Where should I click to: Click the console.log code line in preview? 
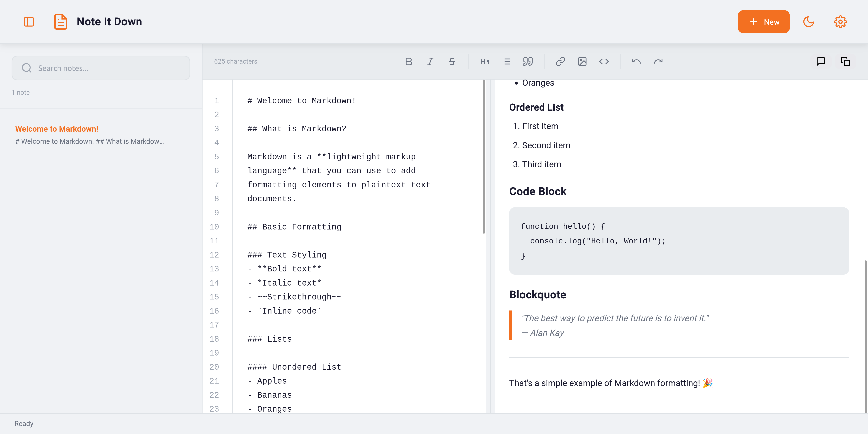point(598,241)
